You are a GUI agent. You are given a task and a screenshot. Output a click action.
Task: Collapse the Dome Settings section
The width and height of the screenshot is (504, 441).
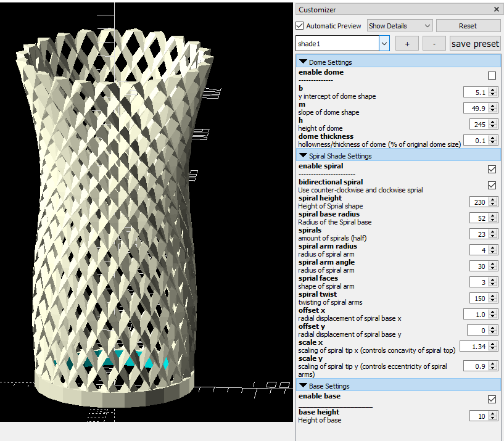[x=303, y=61]
